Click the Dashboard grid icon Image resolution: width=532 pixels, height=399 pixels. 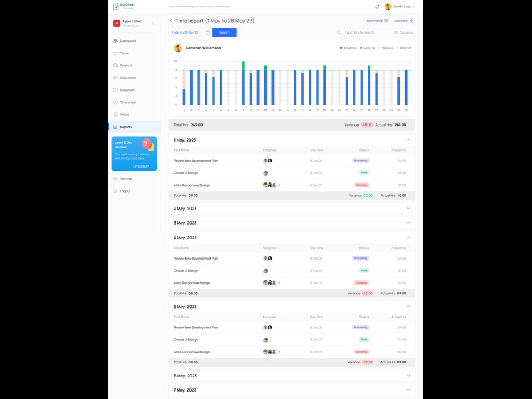(x=115, y=41)
